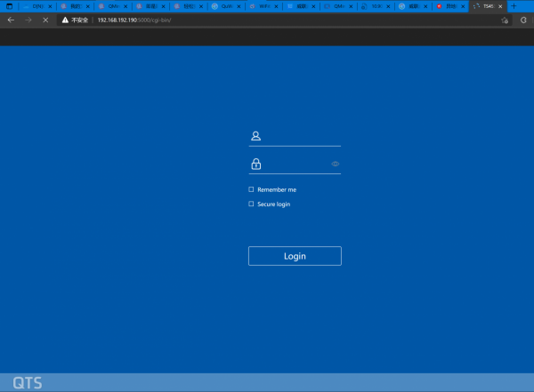Screen dimensions: 534x392
Task: Stop page loading with the X button
Action: click(x=45, y=20)
